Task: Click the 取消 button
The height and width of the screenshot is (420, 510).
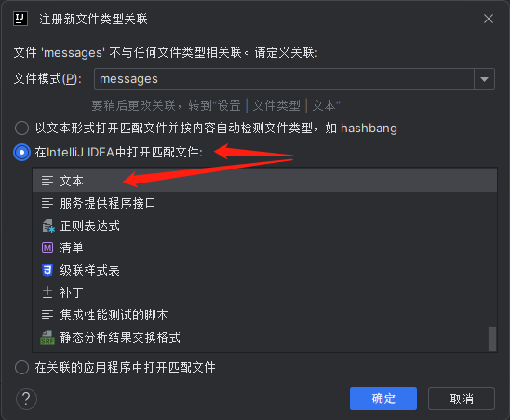Action: coord(462,399)
